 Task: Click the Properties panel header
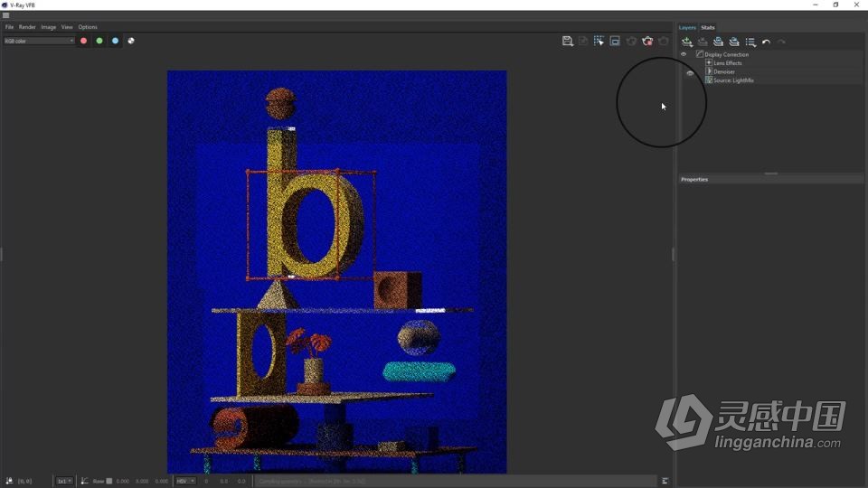tap(770, 180)
